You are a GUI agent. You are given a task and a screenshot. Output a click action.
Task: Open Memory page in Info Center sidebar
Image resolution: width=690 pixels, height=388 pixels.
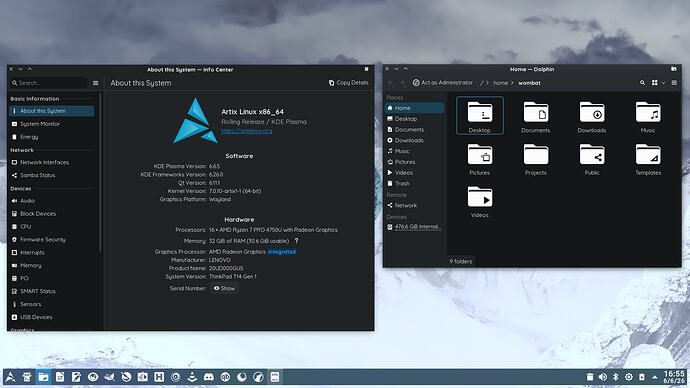tap(51, 265)
